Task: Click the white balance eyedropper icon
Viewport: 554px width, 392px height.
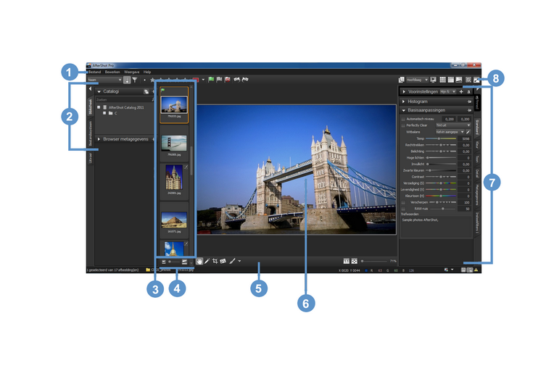Action: (468, 131)
